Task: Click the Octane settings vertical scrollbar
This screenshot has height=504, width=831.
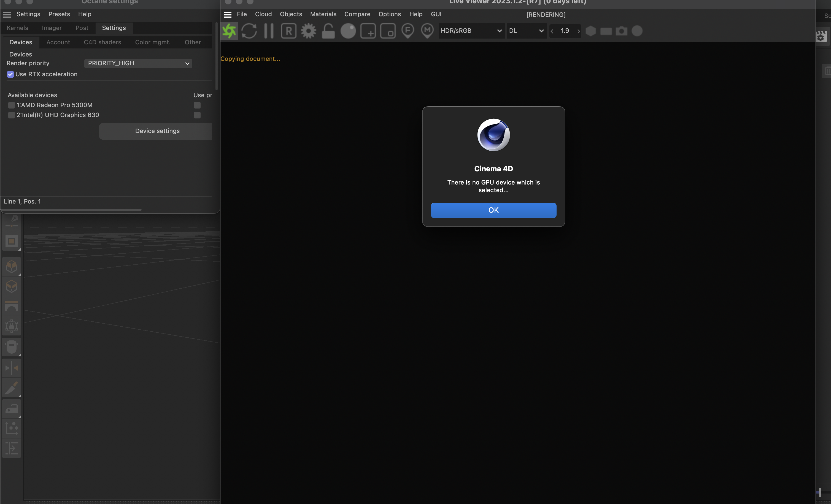Action: 217,56
